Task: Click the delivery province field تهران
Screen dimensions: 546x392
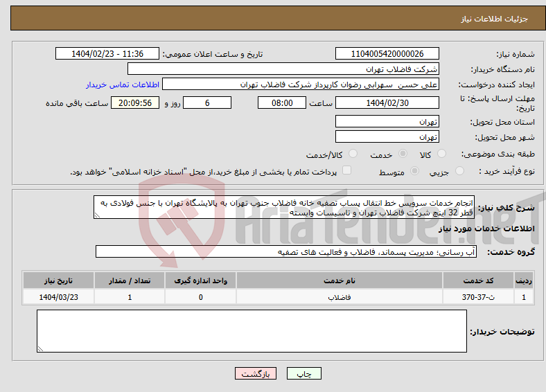Action: coord(387,121)
